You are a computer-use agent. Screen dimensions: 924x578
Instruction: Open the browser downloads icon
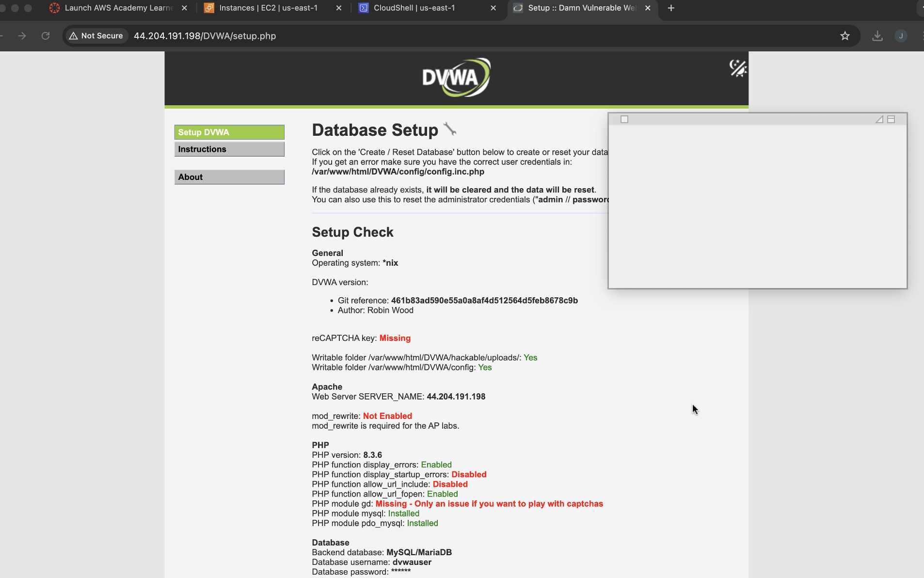(877, 36)
